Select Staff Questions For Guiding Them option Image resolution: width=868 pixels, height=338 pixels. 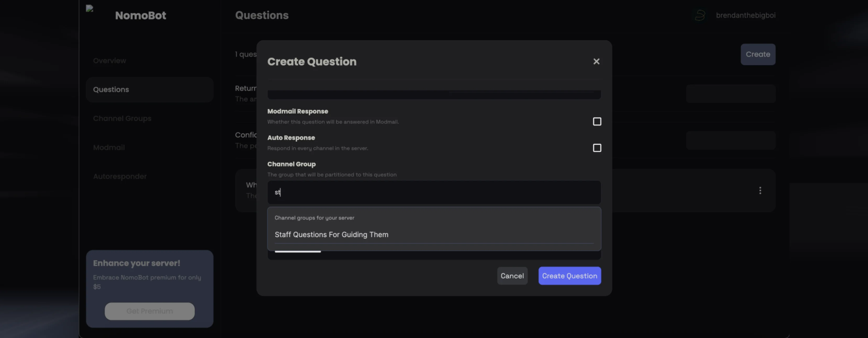coord(331,235)
